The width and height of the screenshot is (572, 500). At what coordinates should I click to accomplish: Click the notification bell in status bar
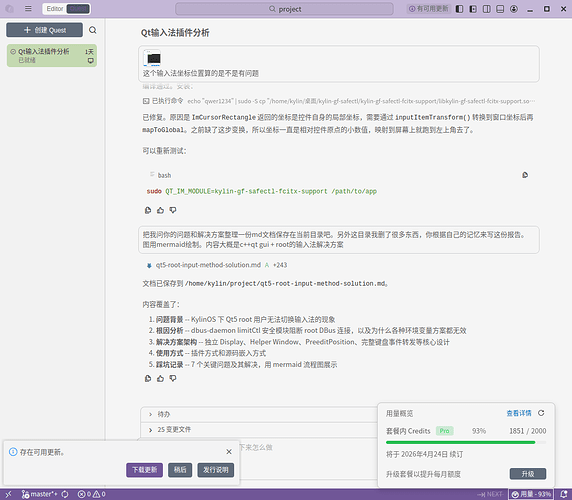coord(564,494)
